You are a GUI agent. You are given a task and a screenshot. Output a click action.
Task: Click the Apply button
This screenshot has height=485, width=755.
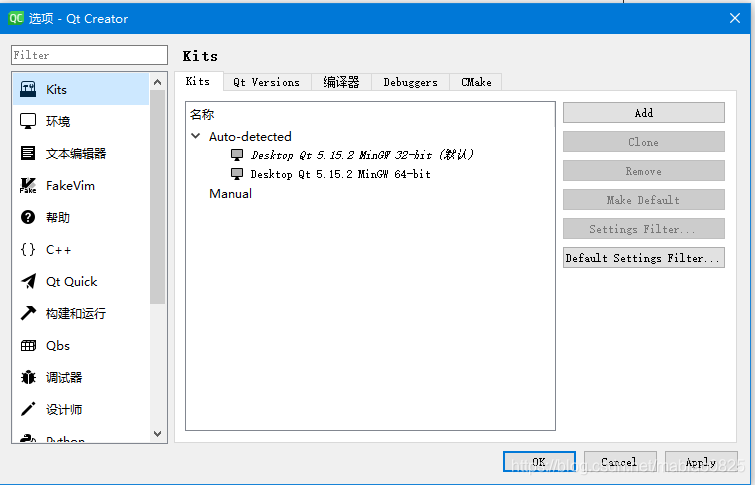tap(701, 462)
